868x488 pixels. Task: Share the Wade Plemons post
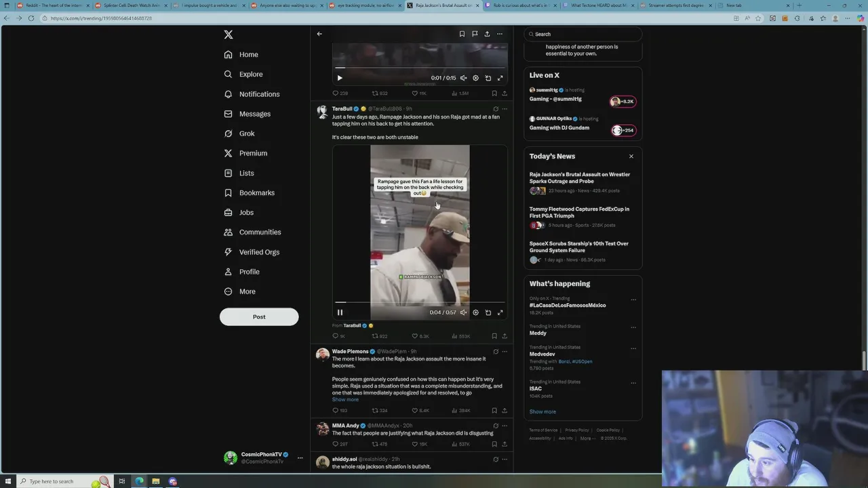point(504,411)
